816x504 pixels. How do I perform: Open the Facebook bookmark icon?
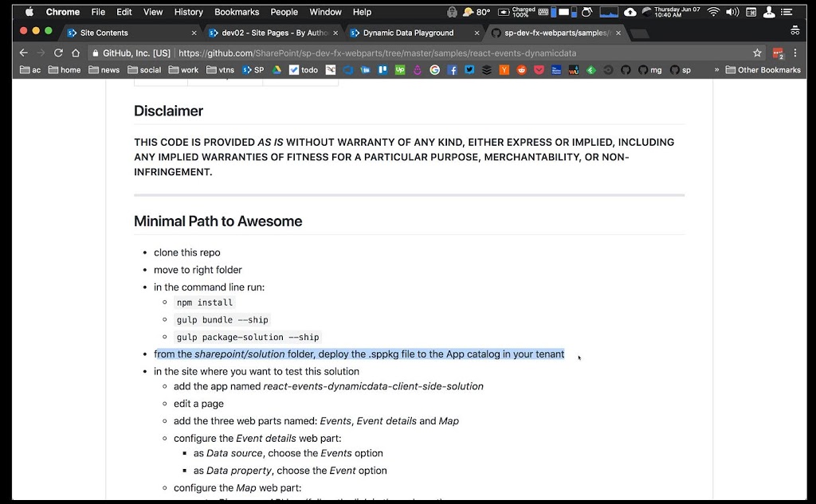click(x=453, y=70)
